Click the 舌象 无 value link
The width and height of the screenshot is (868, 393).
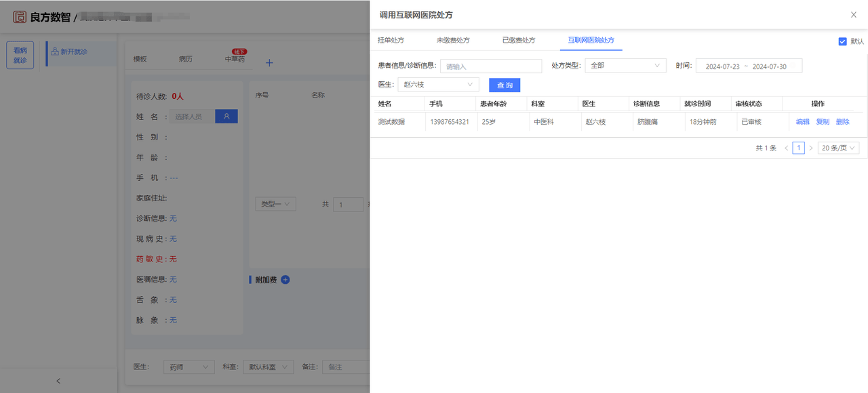point(173,299)
